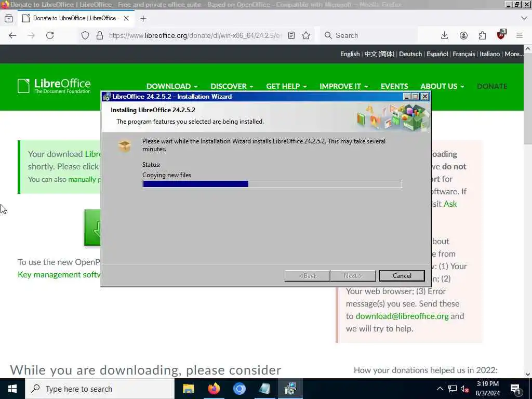The width and height of the screenshot is (532, 399).
Task: Click the browser forward arrow
Action: (31, 35)
